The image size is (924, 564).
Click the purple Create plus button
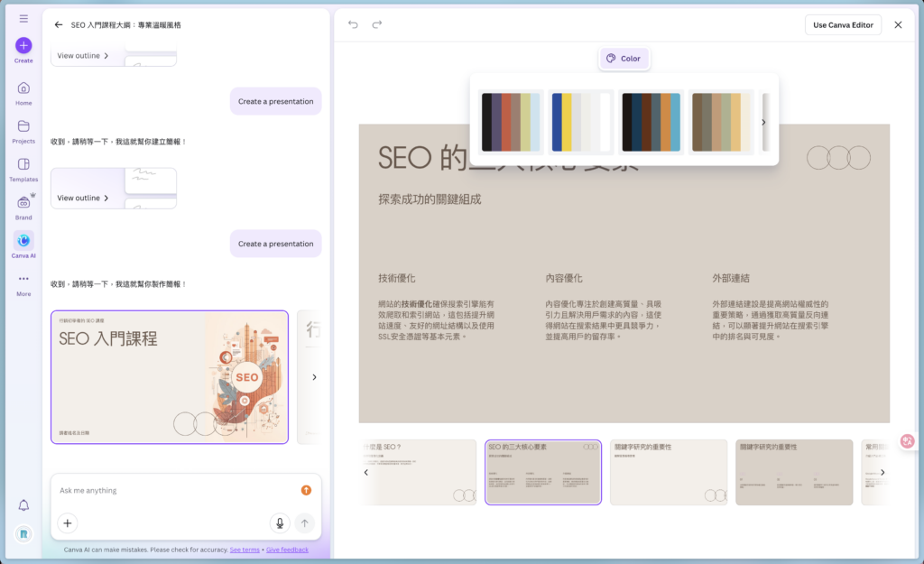(x=23, y=45)
